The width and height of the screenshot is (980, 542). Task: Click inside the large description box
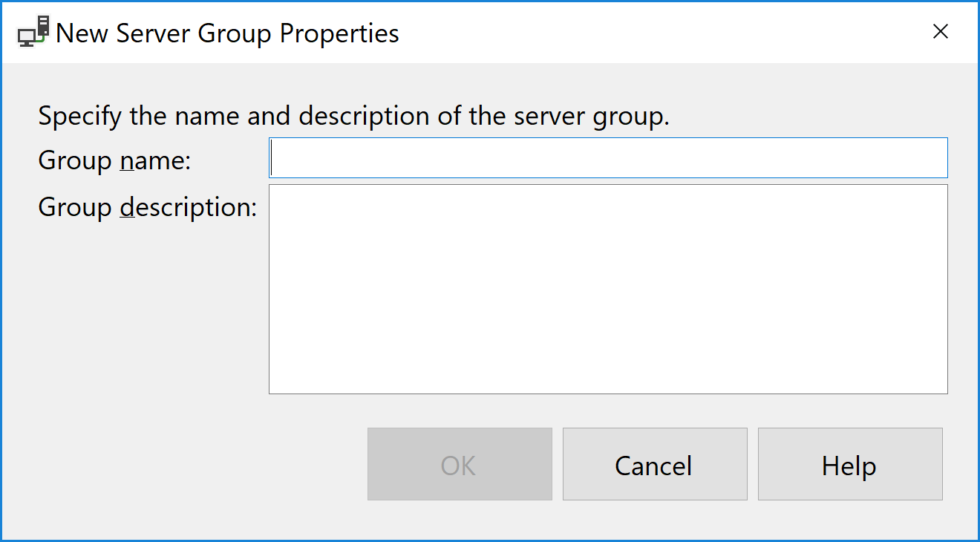point(608,289)
